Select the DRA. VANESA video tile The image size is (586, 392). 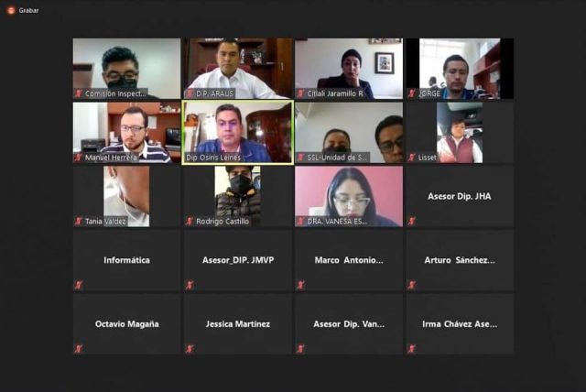pyautogui.click(x=349, y=196)
